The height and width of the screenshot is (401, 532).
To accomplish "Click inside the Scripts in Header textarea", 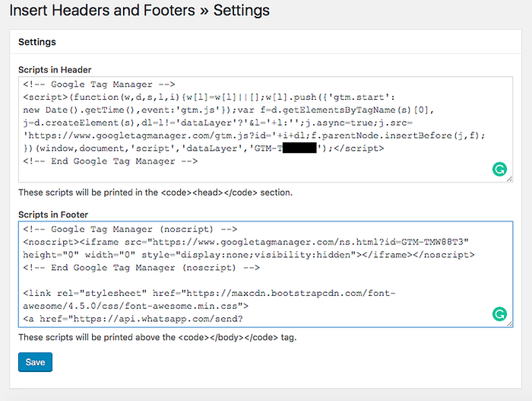I will pos(265,129).
